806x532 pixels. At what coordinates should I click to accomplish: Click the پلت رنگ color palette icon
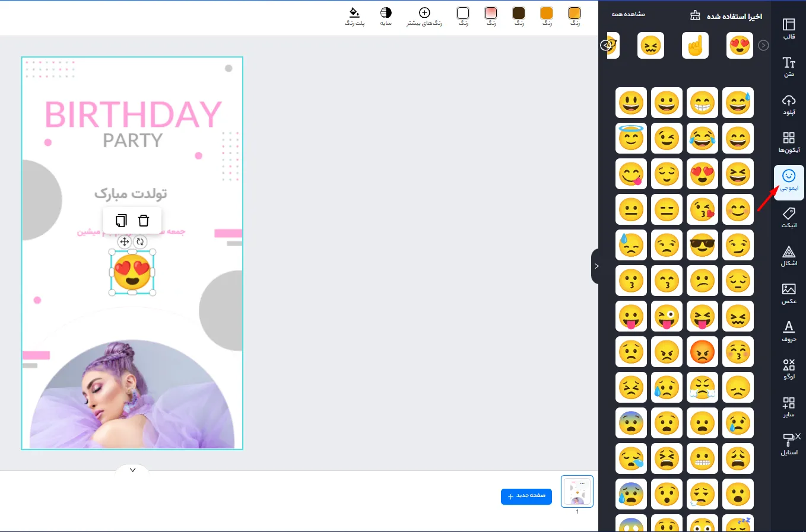click(x=354, y=17)
